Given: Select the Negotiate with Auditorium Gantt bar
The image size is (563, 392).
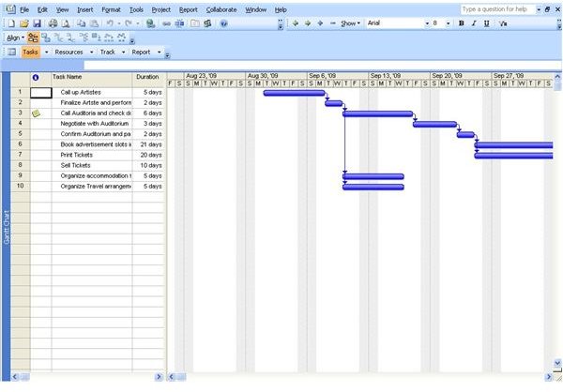Looking at the screenshot, I should [434, 125].
